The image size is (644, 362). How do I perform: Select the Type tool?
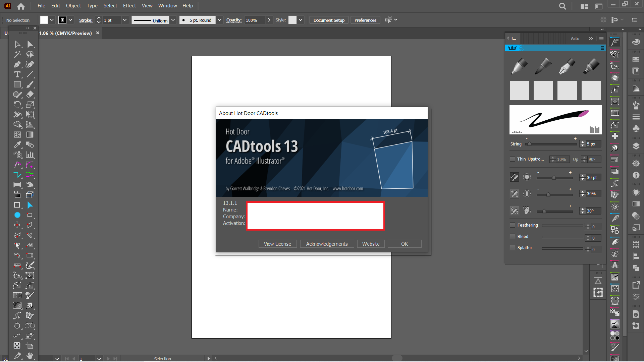click(17, 74)
